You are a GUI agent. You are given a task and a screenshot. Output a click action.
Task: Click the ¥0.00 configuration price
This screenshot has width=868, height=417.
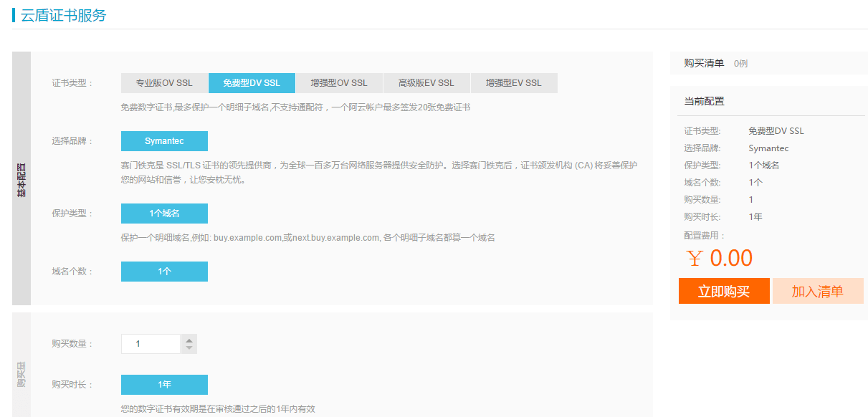(x=720, y=258)
